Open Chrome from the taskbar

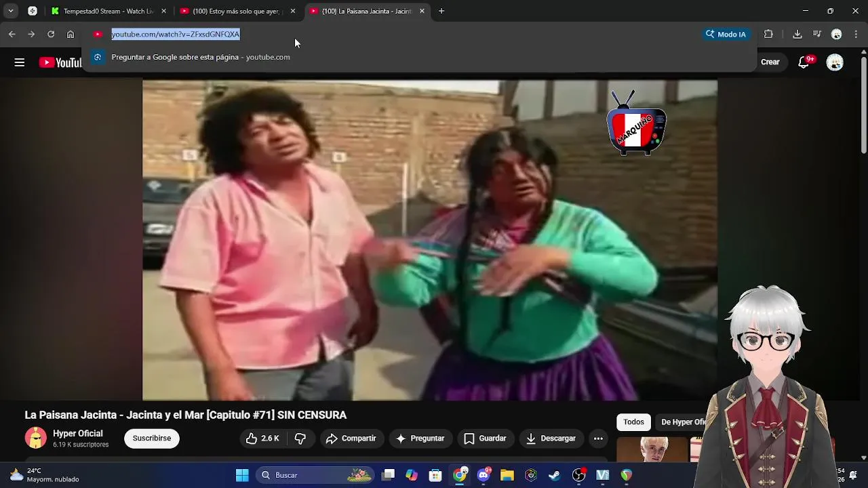460,475
